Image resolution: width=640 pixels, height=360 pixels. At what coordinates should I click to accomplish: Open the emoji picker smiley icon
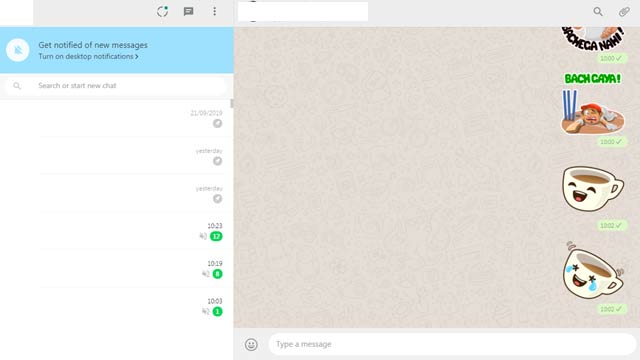point(251,344)
